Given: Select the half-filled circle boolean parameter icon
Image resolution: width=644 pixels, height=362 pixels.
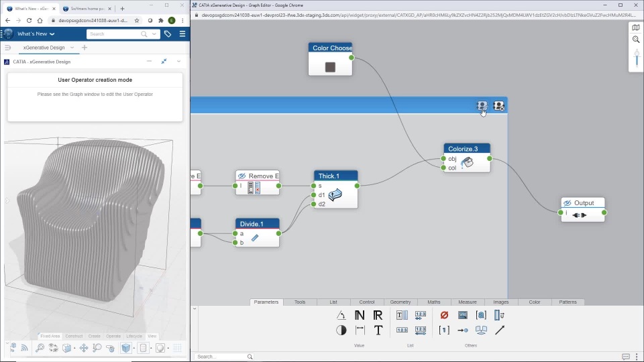Looking at the screenshot, I should coord(341,330).
